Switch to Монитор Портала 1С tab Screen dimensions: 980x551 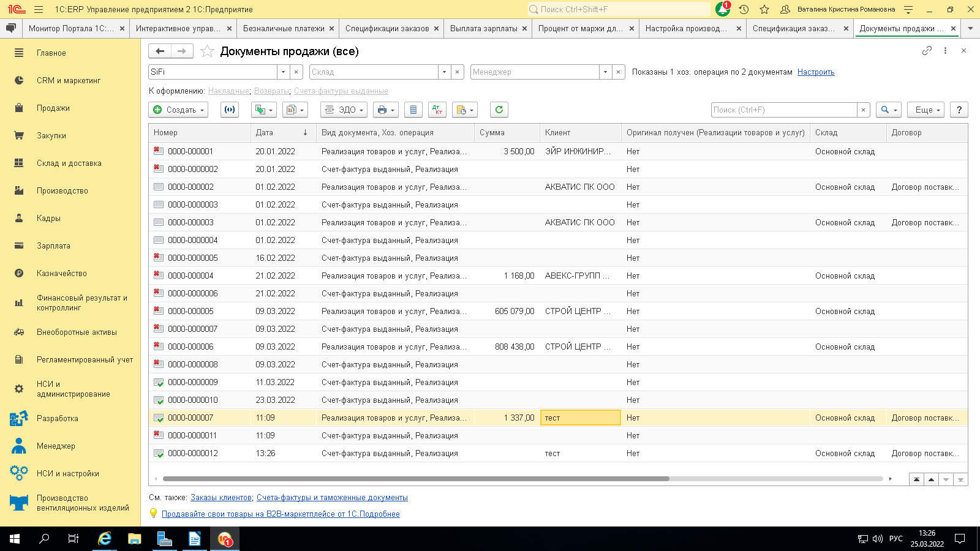pos(72,29)
